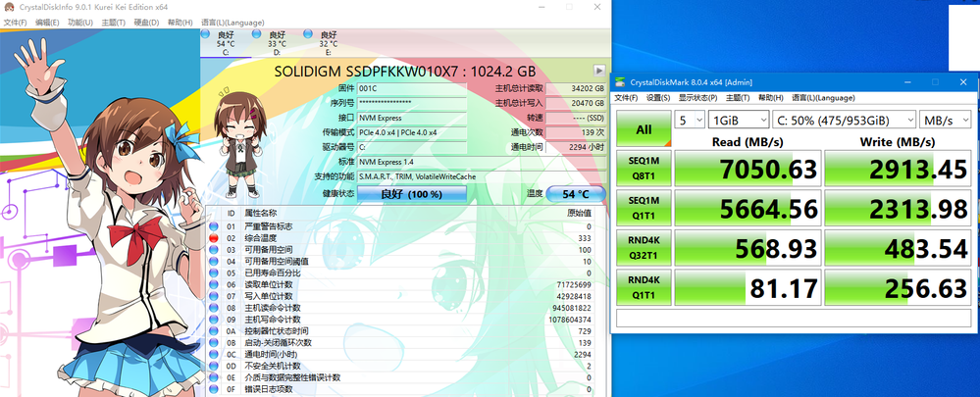Open the 硬盘(D) menu in CrystalDiskInfo
Image resolution: width=980 pixels, height=397 pixels.
coord(147,21)
